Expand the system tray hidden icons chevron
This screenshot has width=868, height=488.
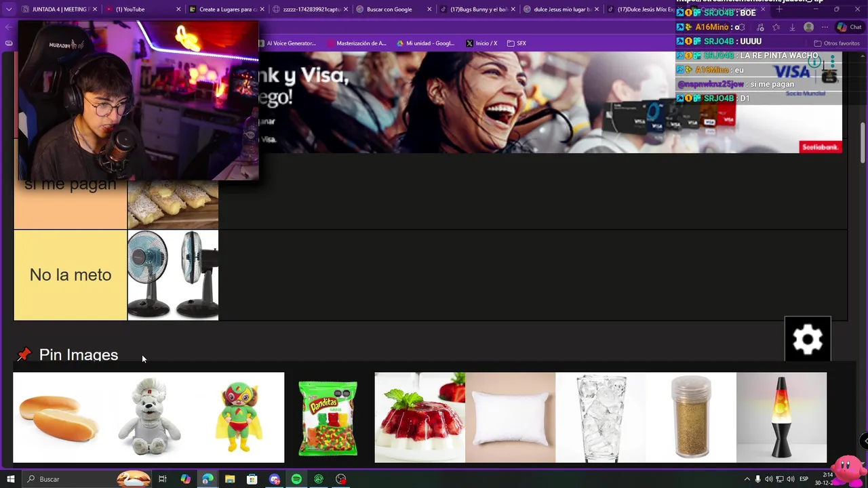[x=747, y=479]
